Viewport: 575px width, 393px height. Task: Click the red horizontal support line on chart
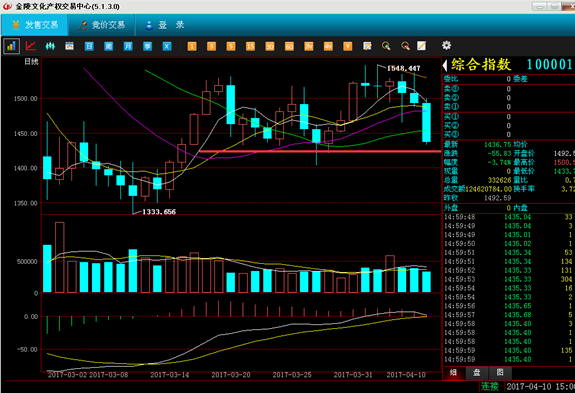pyautogui.click(x=320, y=151)
